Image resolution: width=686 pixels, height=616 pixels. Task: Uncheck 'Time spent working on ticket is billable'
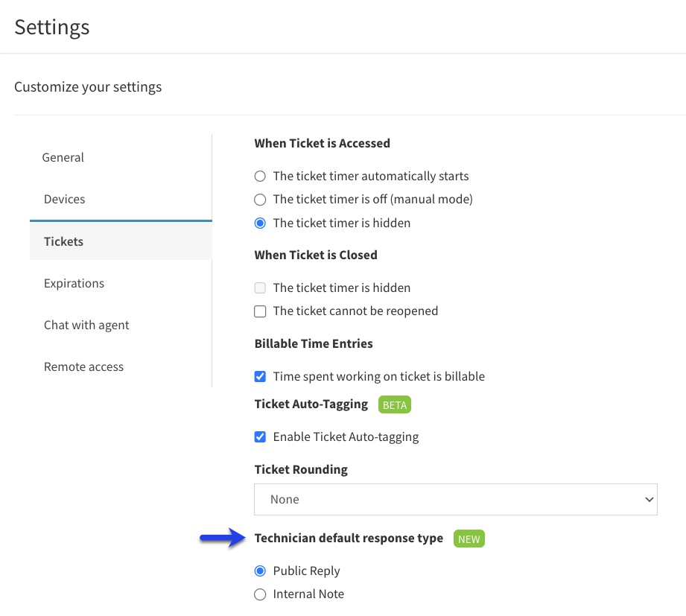coord(260,376)
